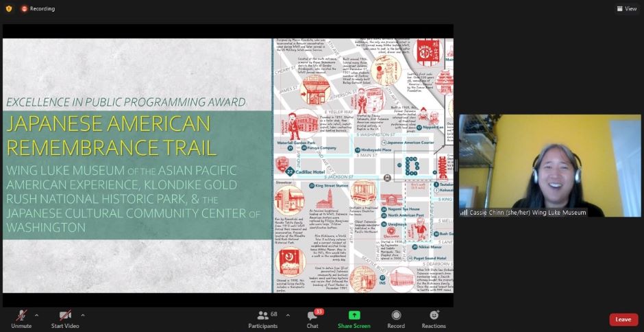The image size is (644, 332).
Task: Click Waterfall Garden Park map label
Action: click(296, 143)
